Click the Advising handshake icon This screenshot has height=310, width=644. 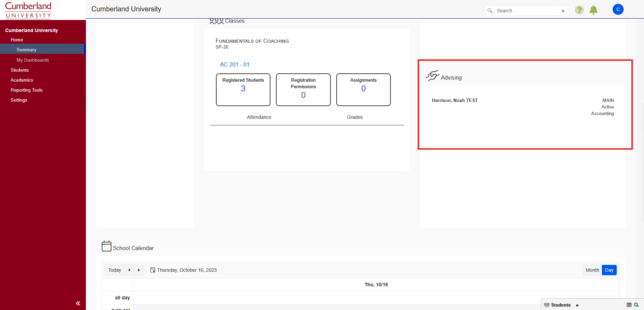click(x=433, y=75)
